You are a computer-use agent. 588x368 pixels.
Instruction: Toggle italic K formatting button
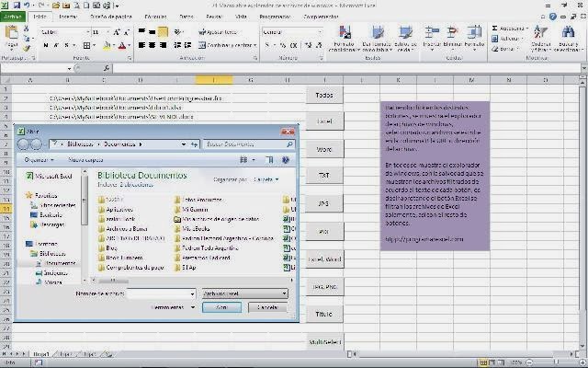click(56, 45)
